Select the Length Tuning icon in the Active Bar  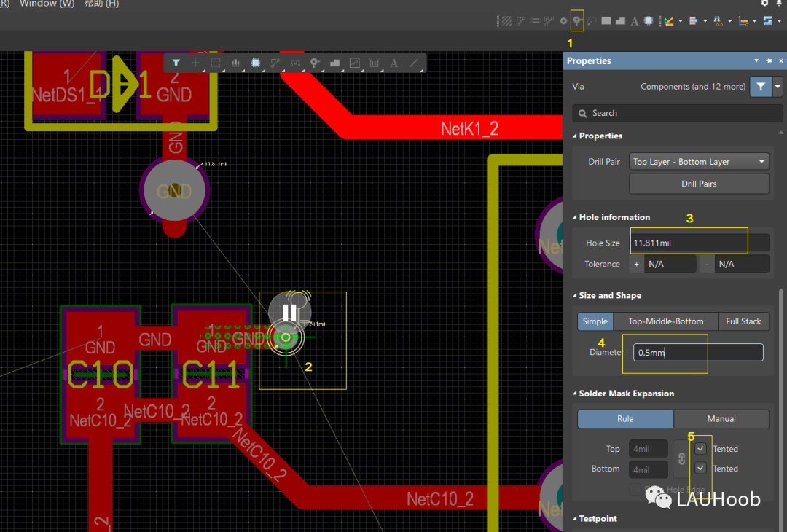(295, 63)
